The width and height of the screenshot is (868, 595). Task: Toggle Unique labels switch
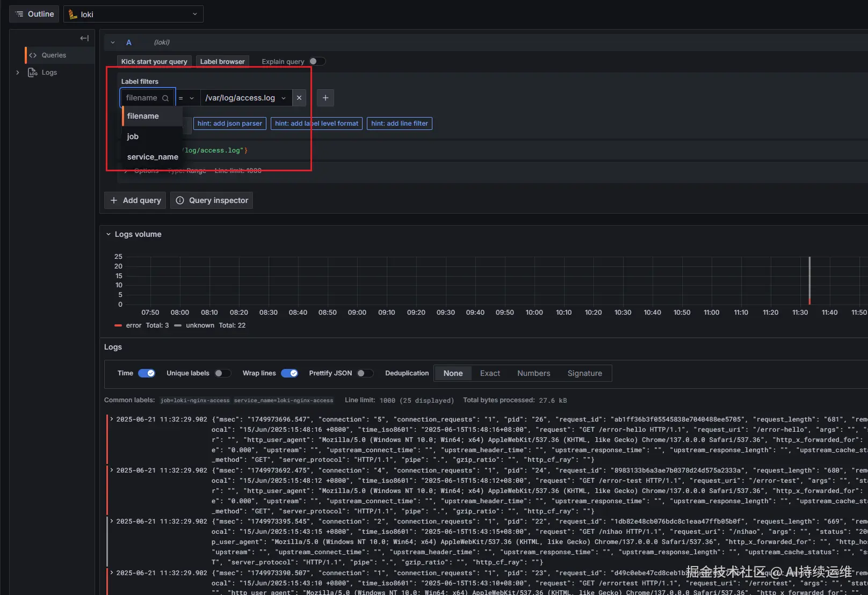coord(222,373)
